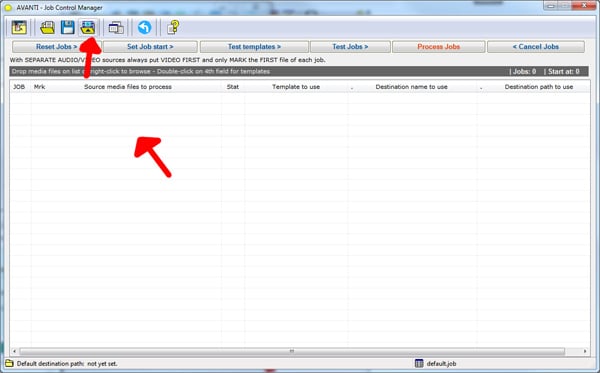Click the Set Job start button

point(150,47)
